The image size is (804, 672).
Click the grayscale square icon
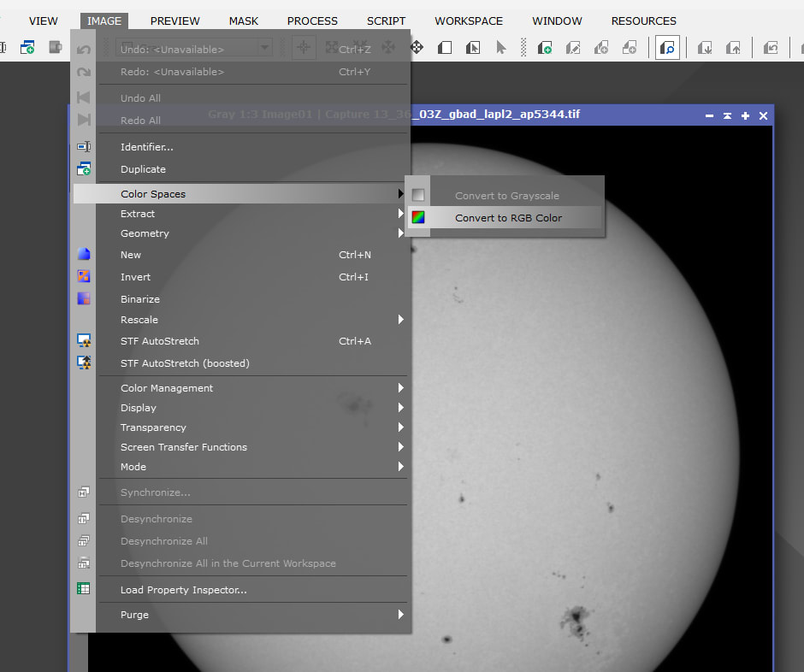point(418,195)
